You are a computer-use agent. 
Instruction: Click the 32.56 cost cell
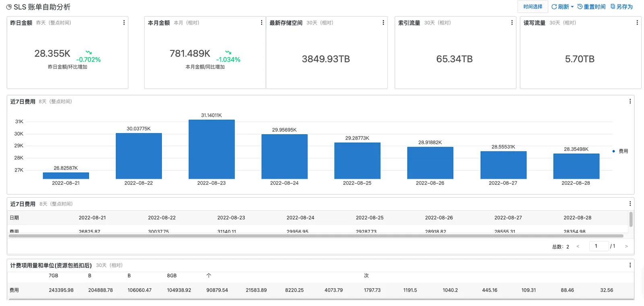click(607, 290)
